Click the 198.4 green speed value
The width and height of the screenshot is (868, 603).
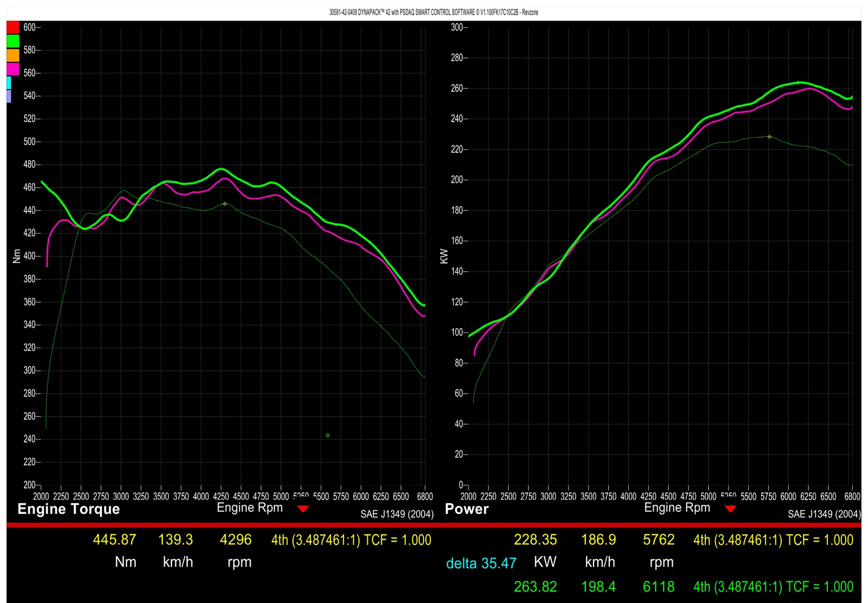[598, 587]
